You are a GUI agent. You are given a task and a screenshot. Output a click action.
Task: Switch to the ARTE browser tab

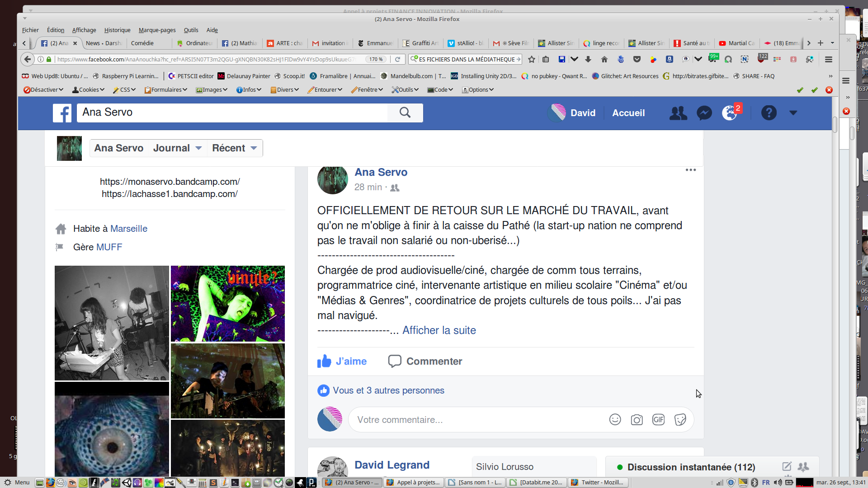point(285,43)
